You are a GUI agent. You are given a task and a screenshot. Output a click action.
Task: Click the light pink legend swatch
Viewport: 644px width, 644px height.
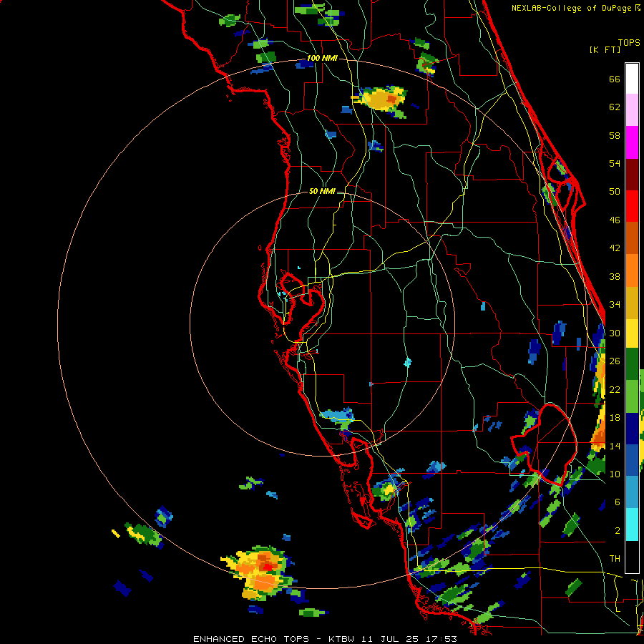[632, 110]
